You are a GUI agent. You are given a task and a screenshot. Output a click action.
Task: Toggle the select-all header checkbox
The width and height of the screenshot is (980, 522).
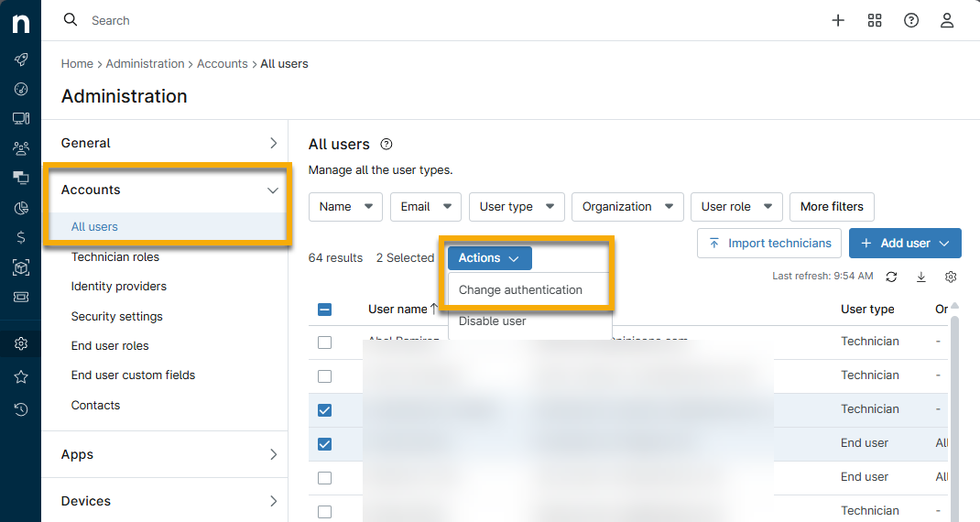(x=324, y=310)
